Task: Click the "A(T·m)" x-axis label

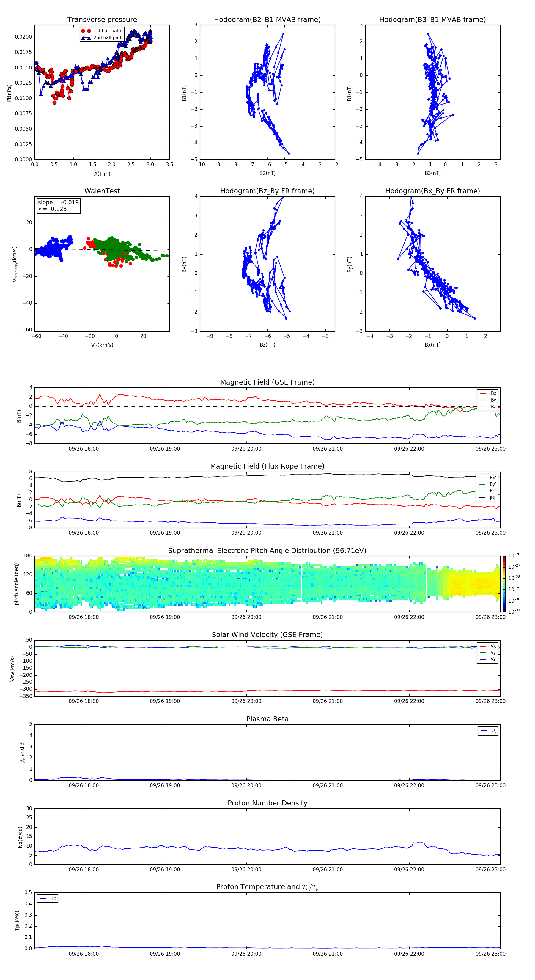Action: point(102,174)
